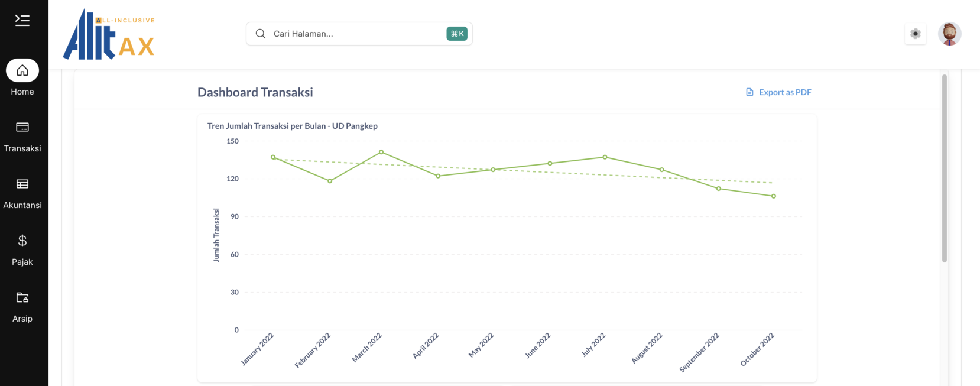Toggle the theme settings gear button
Image resolution: width=980 pixels, height=386 pixels.
[x=915, y=34]
